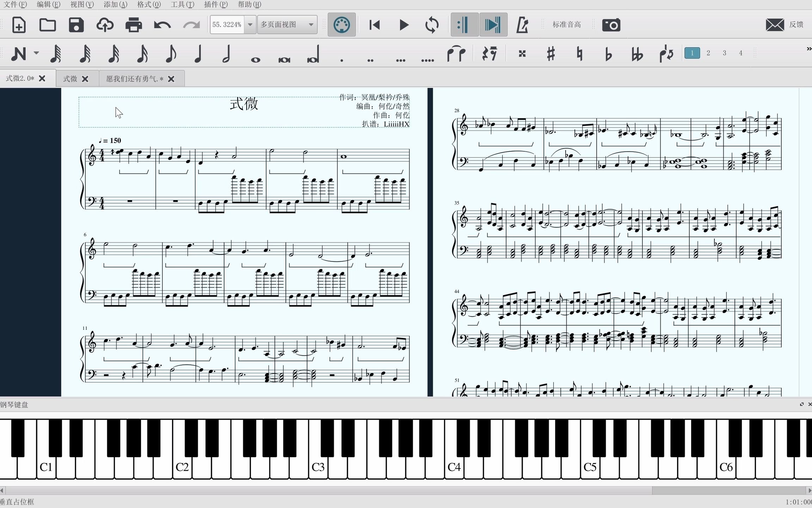
Task: Toggle MIDI input button
Action: click(x=341, y=25)
